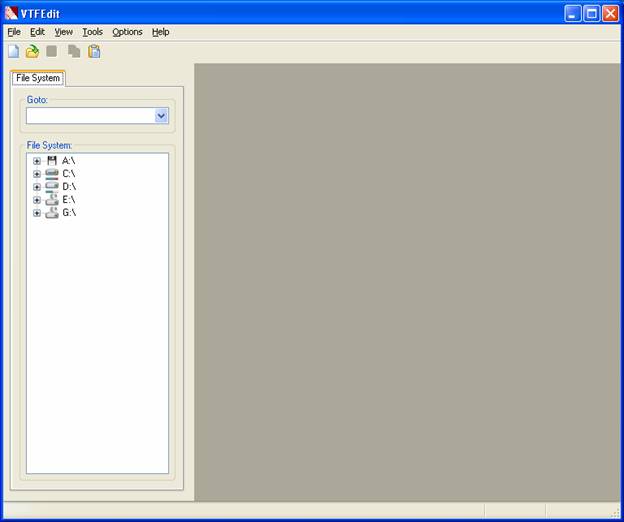The image size is (624, 522).
Task: Open the View menu
Action: 64,32
